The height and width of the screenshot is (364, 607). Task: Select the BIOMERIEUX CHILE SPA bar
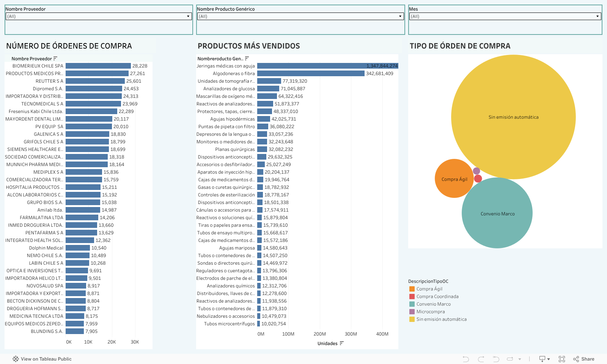pyautogui.click(x=98, y=66)
